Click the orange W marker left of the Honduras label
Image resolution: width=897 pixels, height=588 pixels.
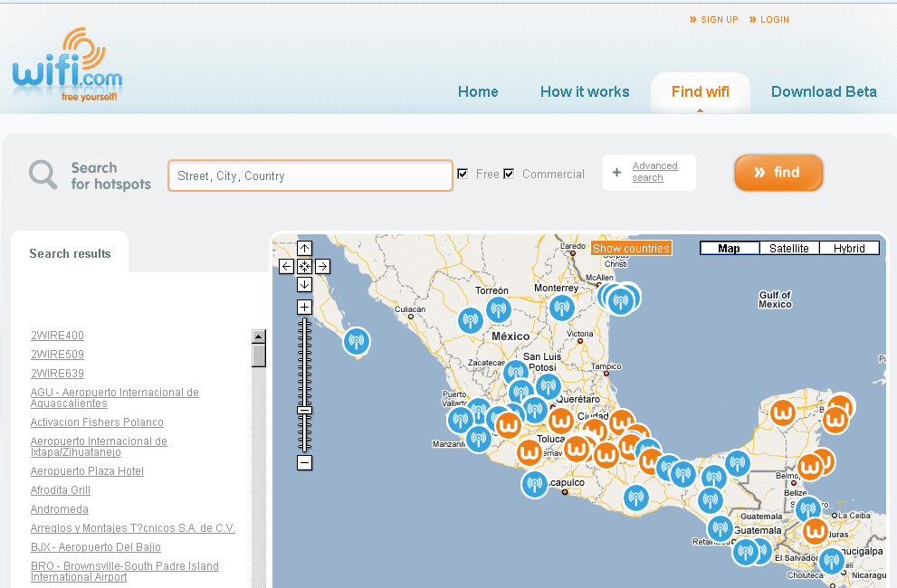click(x=816, y=531)
